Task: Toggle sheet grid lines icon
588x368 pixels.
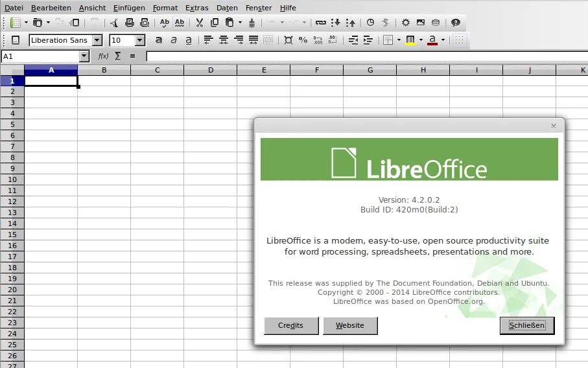Action: [x=460, y=40]
